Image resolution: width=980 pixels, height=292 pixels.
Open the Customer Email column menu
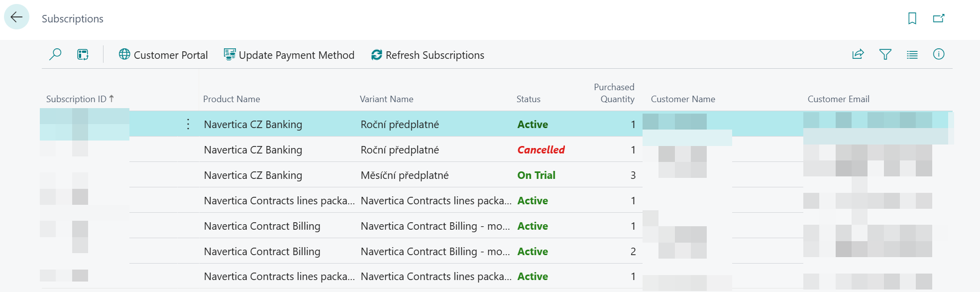tap(839, 99)
